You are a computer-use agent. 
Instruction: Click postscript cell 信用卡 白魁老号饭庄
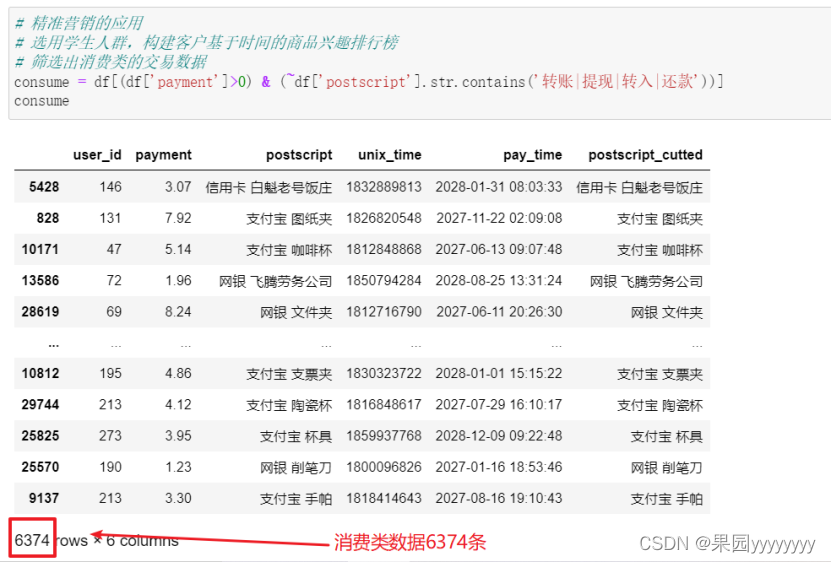pyautogui.click(x=269, y=187)
